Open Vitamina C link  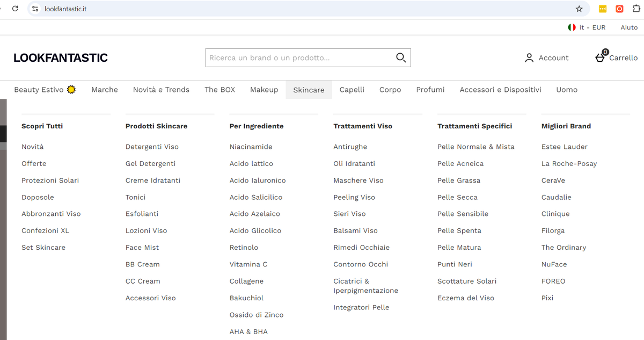(x=248, y=264)
